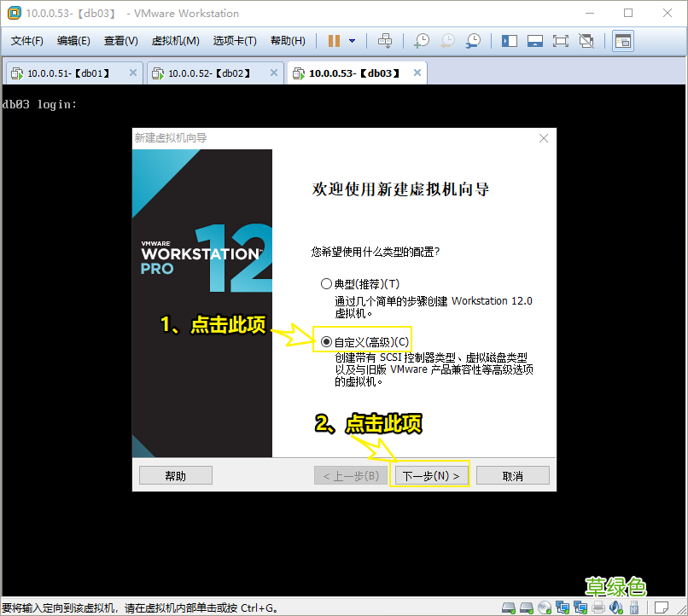Click the USB controller status icon
688x616 pixels.
[x=634, y=607]
